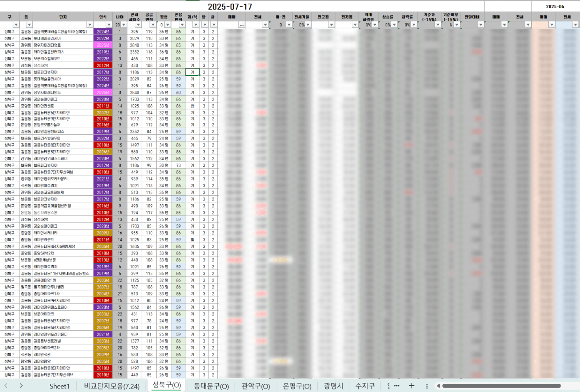The image size is (580, 392).
Task: Click the horizontal scrollbar thumb
Action: coord(501,386)
